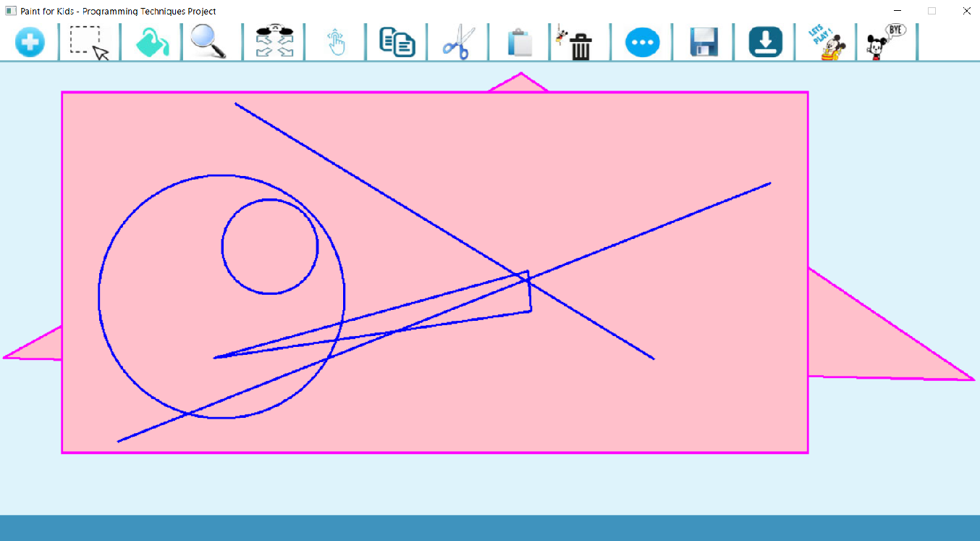Click the New drawing plus icon
Viewport: 980px width, 541px height.
[30, 42]
